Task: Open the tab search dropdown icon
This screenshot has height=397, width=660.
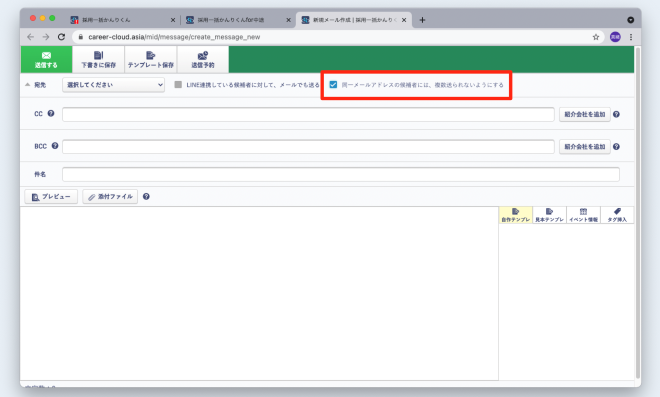Action: 631,20
